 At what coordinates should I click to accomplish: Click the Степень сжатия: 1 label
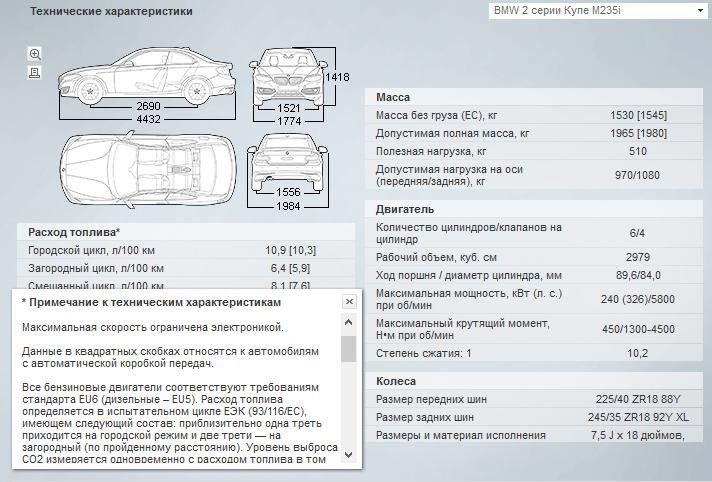tap(424, 353)
